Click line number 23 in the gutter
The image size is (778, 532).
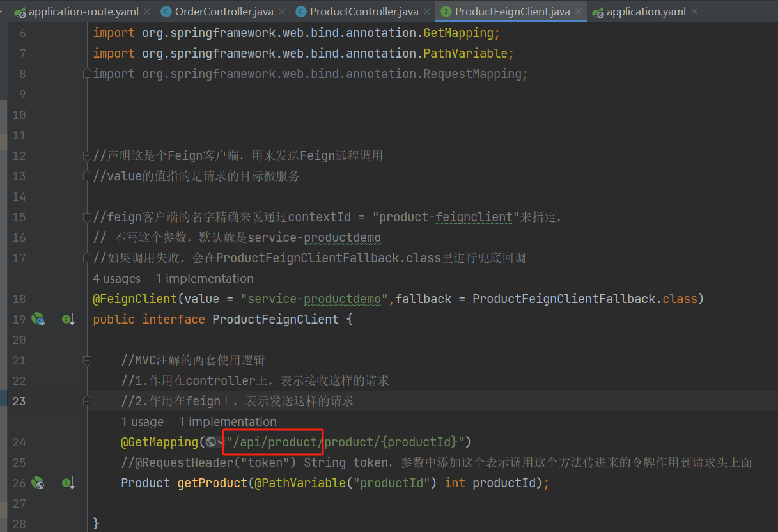[x=19, y=401]
